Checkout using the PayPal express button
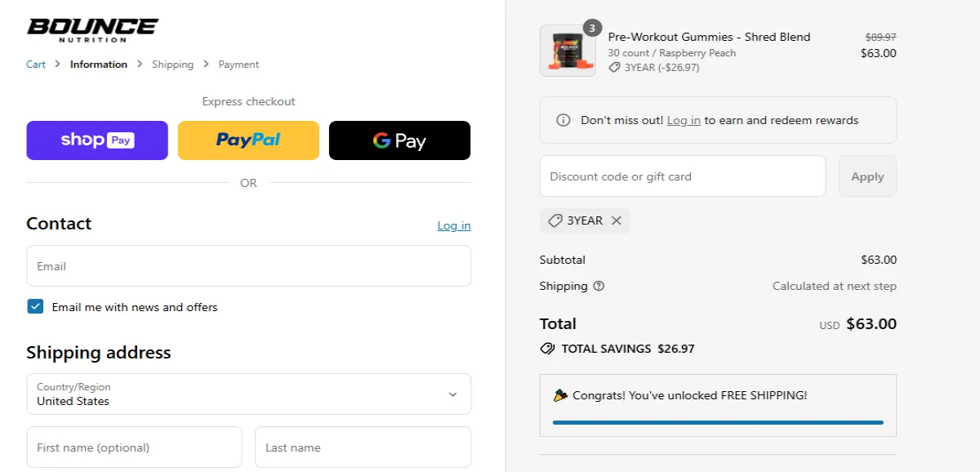This screenshot has width=980, height=472. pos(248,140)
